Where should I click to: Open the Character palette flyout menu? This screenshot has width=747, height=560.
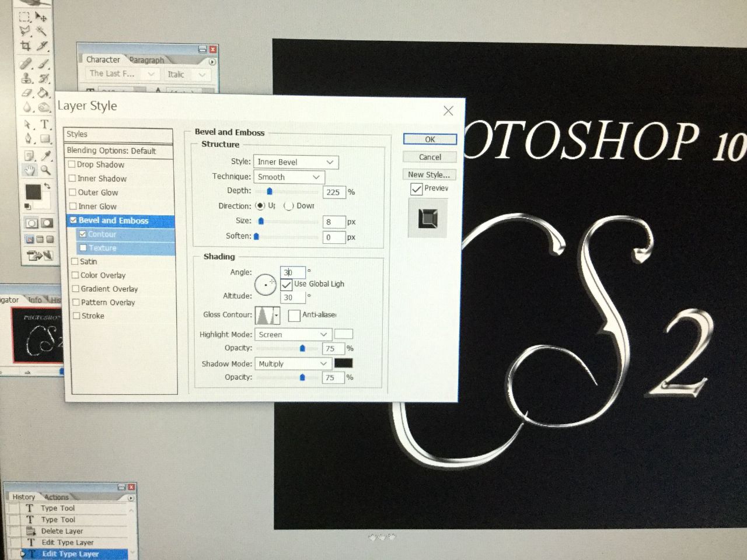point(212,61)
